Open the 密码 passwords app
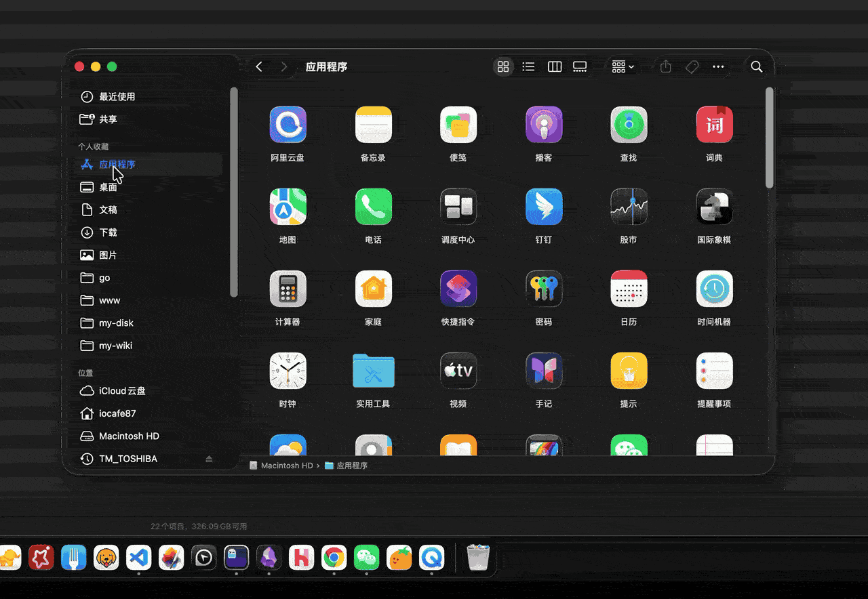Viewport: 868px width, 599px height. click(544, 289)
